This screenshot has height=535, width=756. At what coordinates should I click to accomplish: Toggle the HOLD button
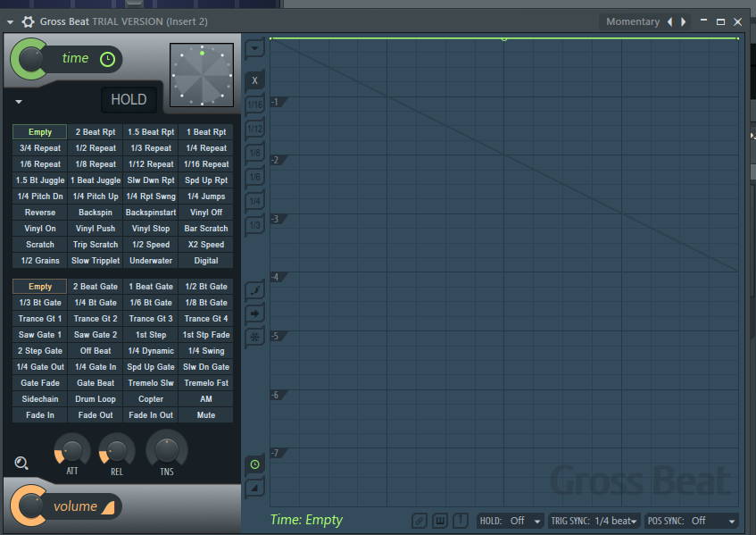point(129,99)
